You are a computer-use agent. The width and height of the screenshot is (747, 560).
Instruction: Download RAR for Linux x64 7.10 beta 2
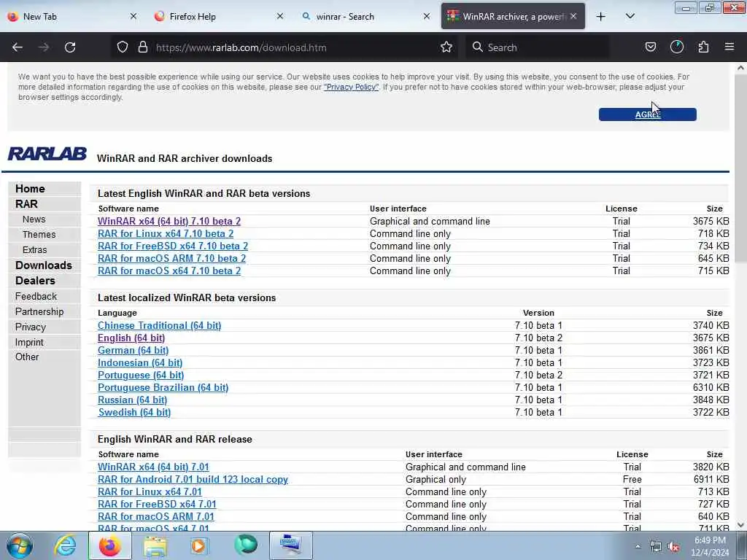[166, 234]
